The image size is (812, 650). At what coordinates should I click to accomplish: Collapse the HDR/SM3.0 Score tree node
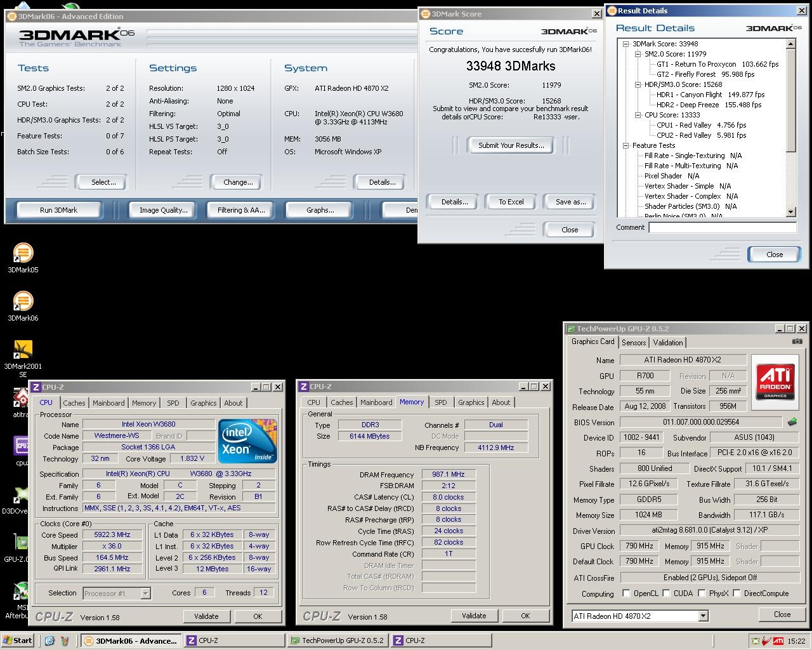tap(638, 85)
